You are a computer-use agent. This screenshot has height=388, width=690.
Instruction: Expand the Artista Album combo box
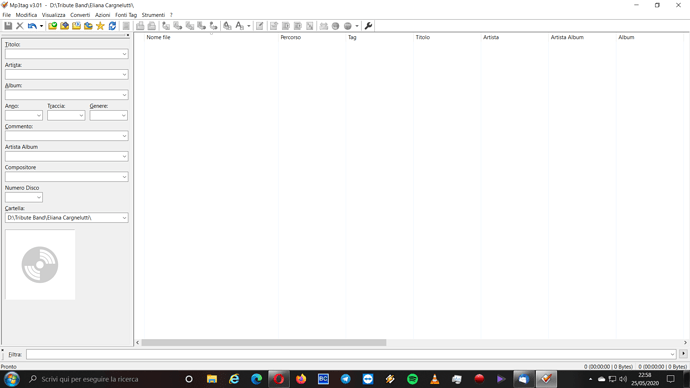124,157
